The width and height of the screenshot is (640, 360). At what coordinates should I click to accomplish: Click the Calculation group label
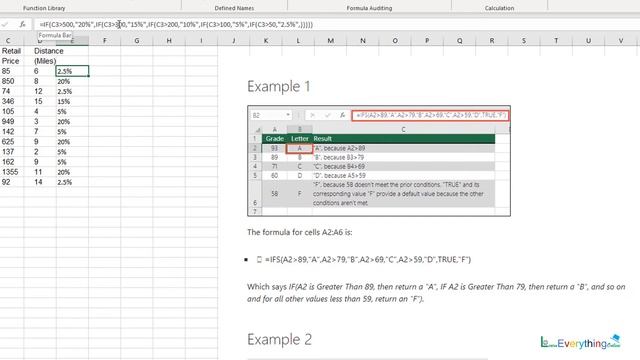pos(500,8)
